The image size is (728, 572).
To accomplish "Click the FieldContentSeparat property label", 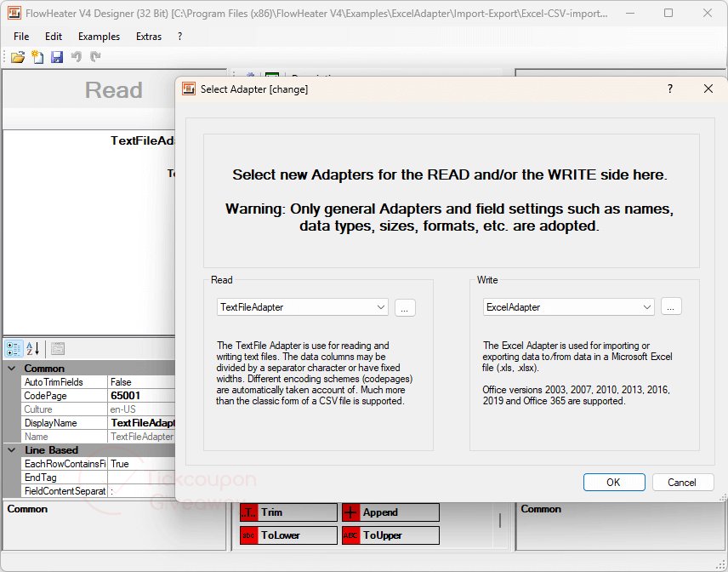I will (65, 490).
